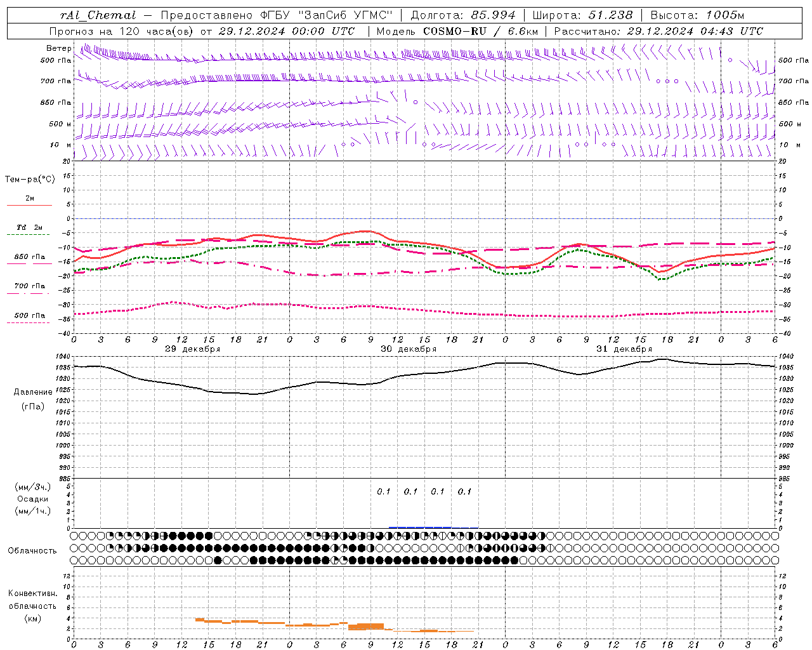Screen dimensions: 812x650
Task: Click the '31 декабря' date label
Action: [624, 349]
